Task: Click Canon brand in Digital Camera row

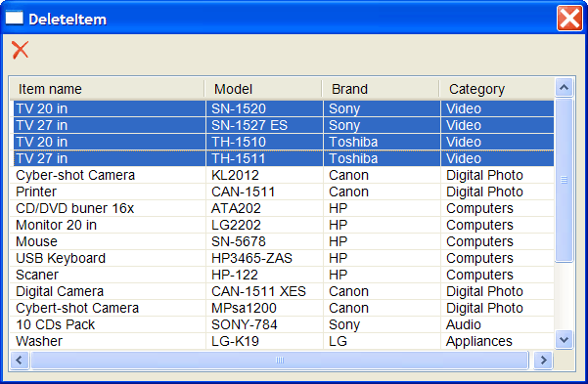Action: point(382,291)
